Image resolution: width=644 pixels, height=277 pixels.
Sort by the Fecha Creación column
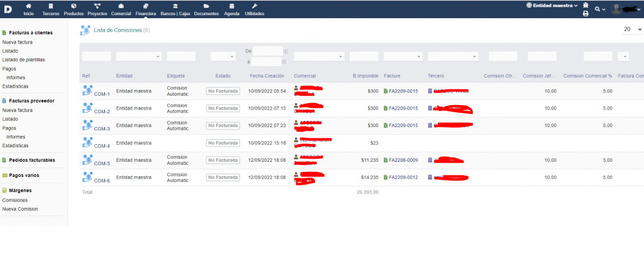pyautogui.click(x=267, y=76)
